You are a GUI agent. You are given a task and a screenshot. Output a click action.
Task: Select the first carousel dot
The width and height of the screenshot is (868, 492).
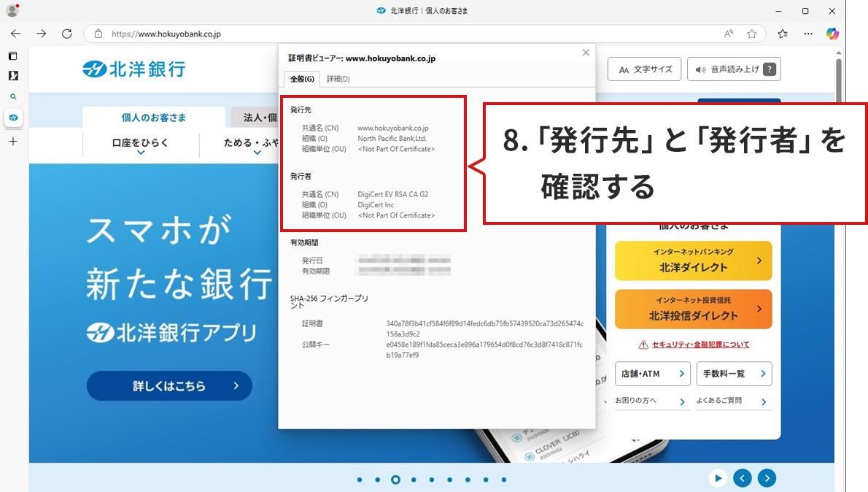point(360,480)
